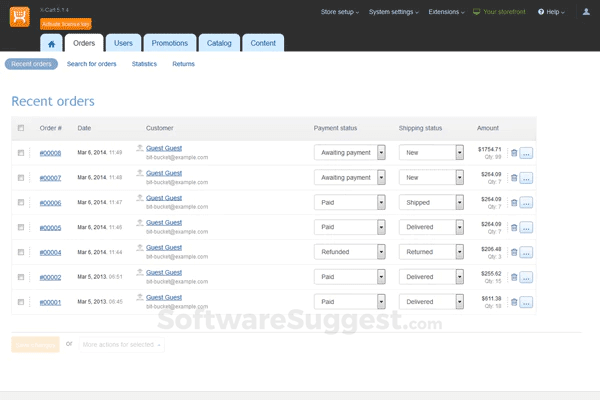This screenshot has width=600, height=400.
Task: Expand shipping status dropdown for order #00006
Action: tap(431, 203)
